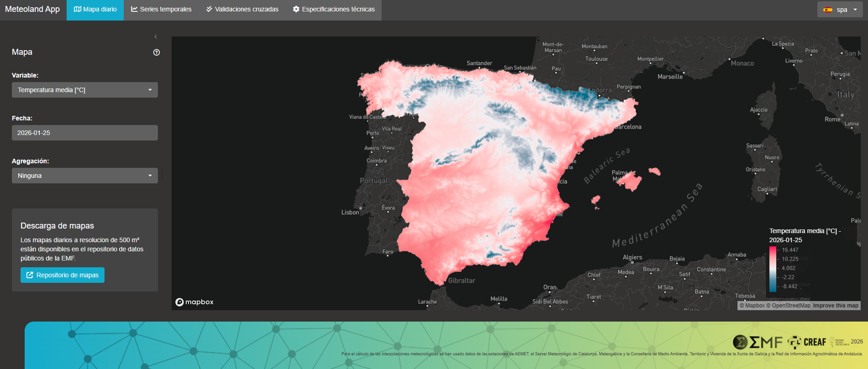Open the Agregación dropdown set to Ninguna

(x=85, y=176)
